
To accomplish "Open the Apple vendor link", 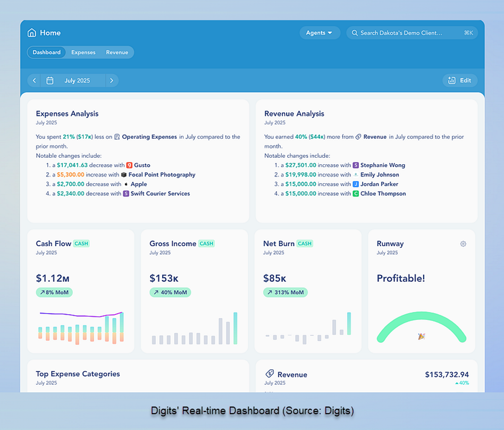I will pyautogui.click(x=139, y=184).
